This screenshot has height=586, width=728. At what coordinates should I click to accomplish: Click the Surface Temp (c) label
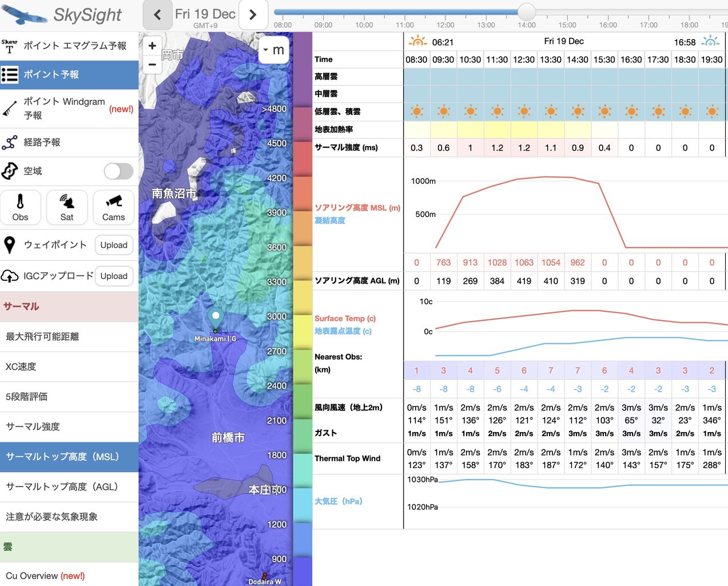345,318
